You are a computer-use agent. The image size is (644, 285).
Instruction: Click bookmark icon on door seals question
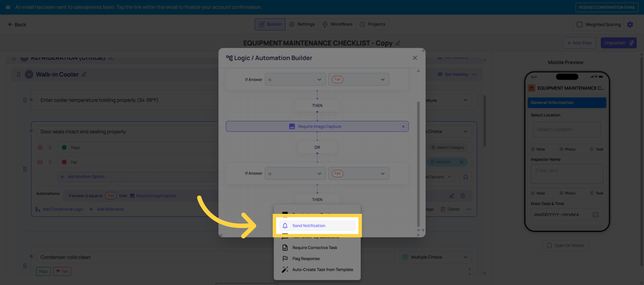click(466, 177)
